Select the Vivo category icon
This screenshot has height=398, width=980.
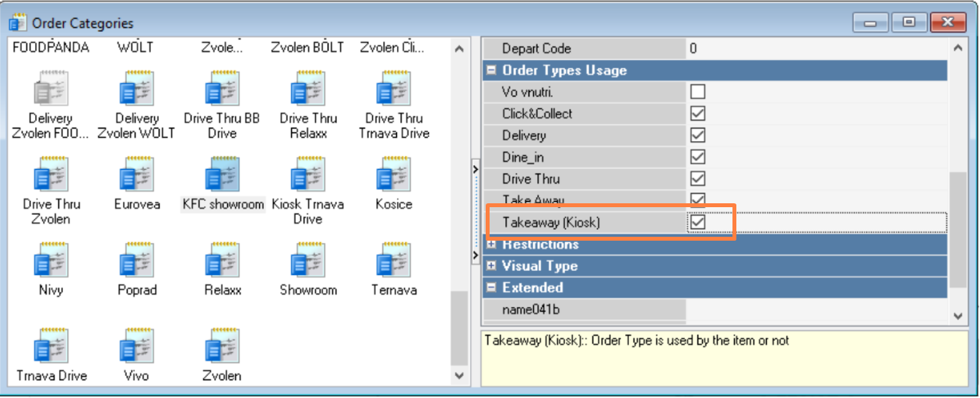[x=137, y=347]
